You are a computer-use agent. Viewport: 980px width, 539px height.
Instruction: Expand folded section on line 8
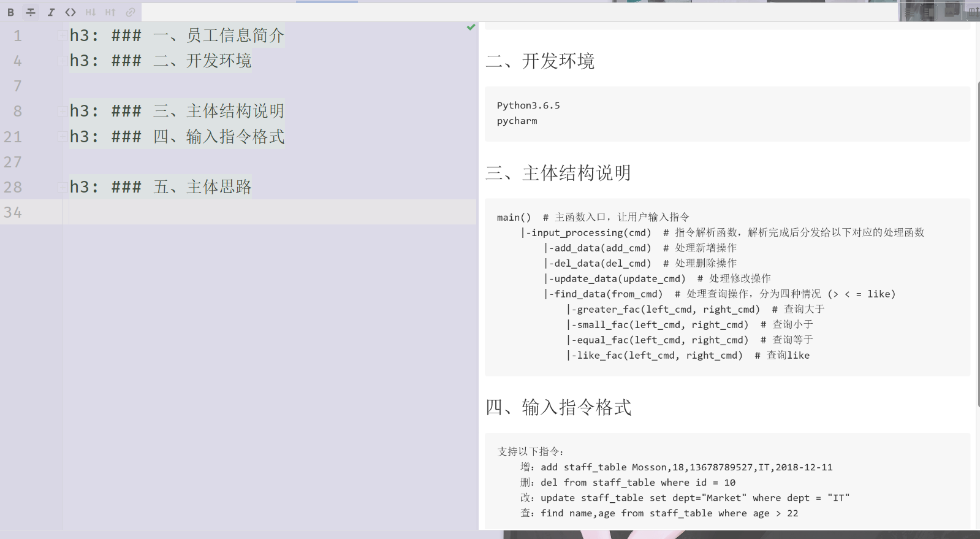[x=62, y=111]
